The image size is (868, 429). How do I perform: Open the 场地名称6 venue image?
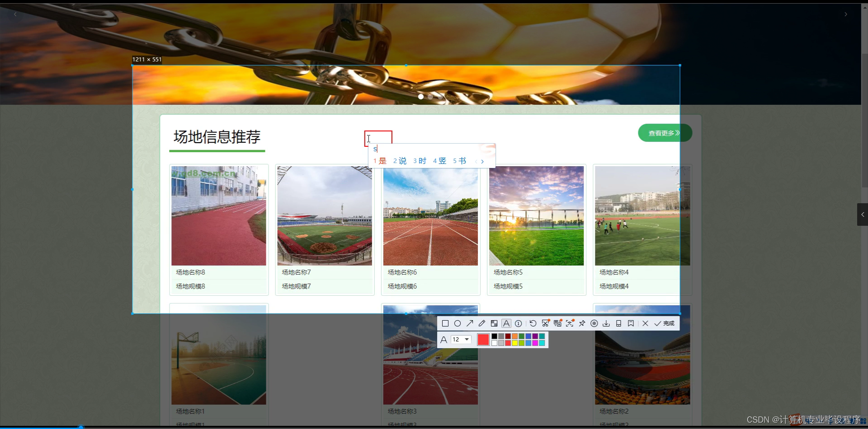pyautogui.click(x=430, y=216)
